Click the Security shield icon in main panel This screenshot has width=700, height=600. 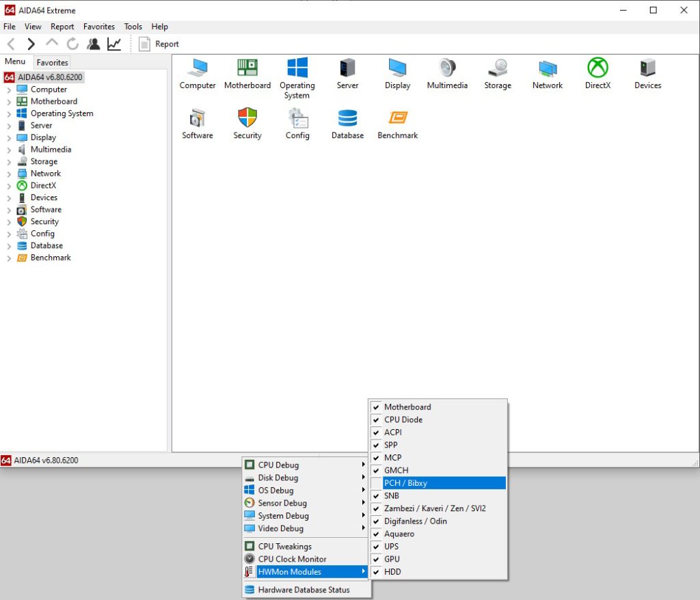[x=247, y=118]
